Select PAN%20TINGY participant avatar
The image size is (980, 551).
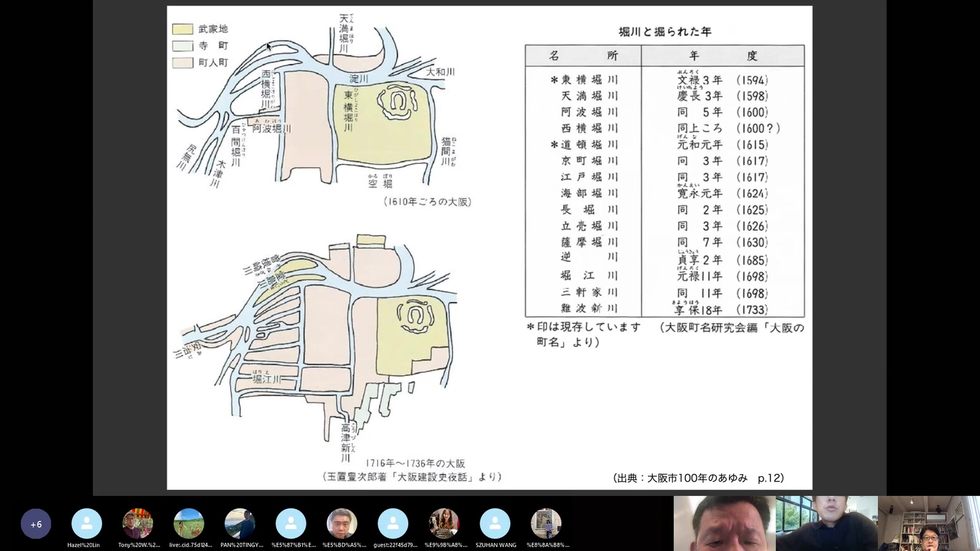point(239,524)
